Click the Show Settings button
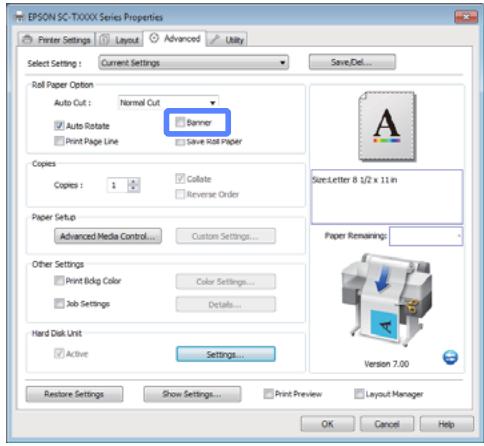This screenshot has width=484, height=446. pos(192,394)
